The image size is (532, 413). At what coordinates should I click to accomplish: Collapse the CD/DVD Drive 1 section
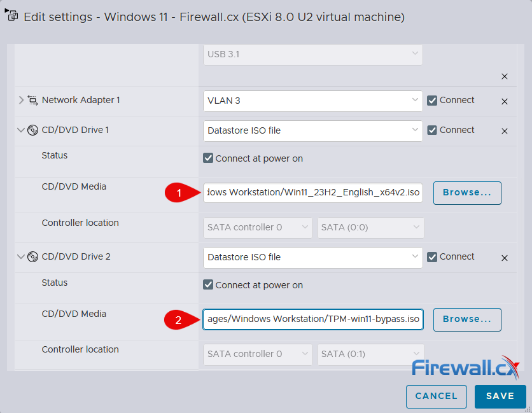[x=21, y=130]
